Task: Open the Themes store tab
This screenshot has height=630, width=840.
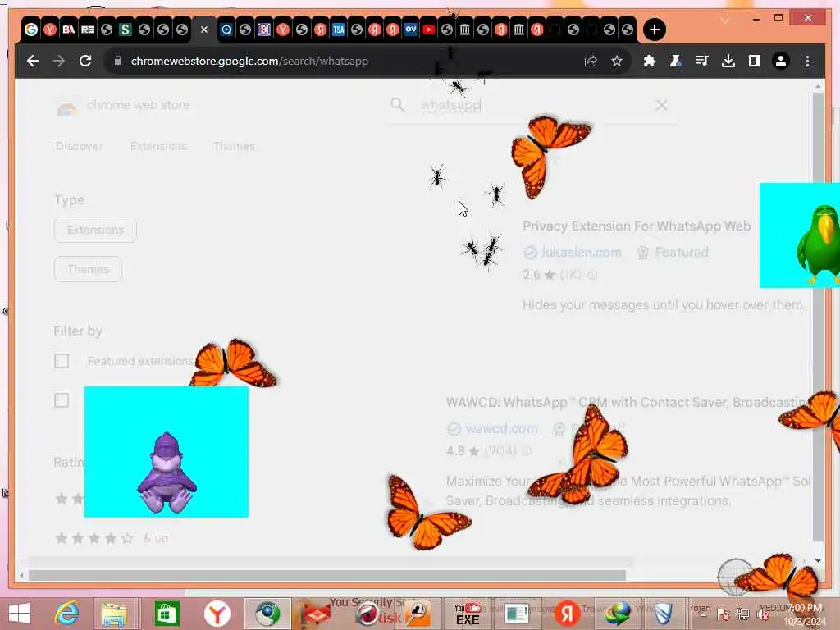Action: (234, 146)
